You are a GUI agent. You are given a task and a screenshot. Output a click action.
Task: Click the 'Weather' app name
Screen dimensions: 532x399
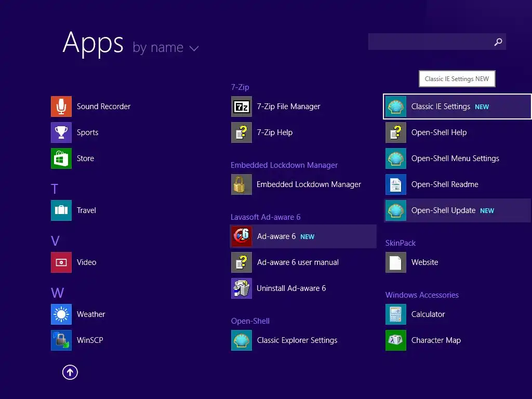(91, 314)
